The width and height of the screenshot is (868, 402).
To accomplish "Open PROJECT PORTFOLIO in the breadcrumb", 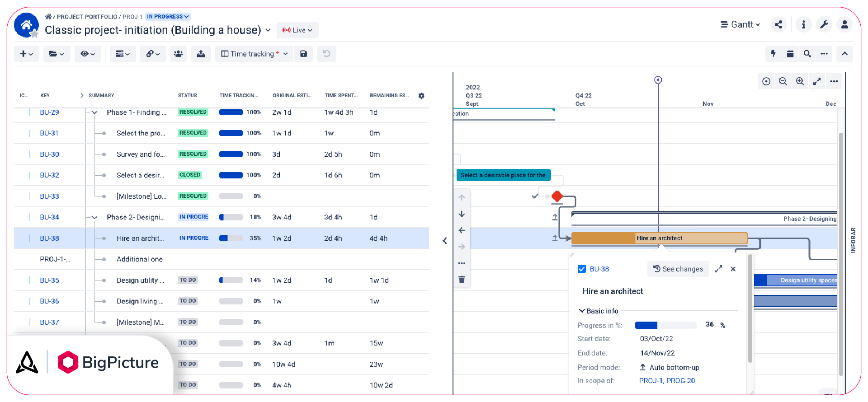I will pyautogui.click(x=87, y=17).
